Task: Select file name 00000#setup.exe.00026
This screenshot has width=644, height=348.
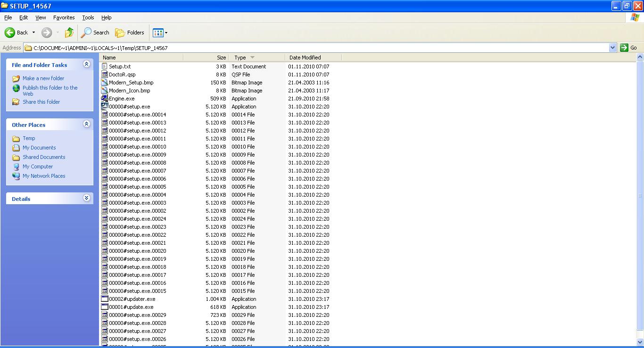Action: tap(138, 339)
